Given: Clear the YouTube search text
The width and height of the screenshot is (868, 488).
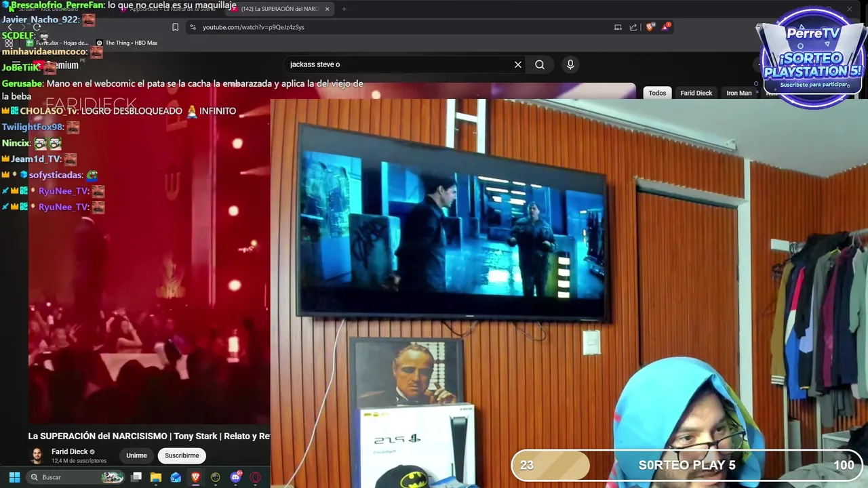Looking at the screenshot, I should tap(518, 64).
